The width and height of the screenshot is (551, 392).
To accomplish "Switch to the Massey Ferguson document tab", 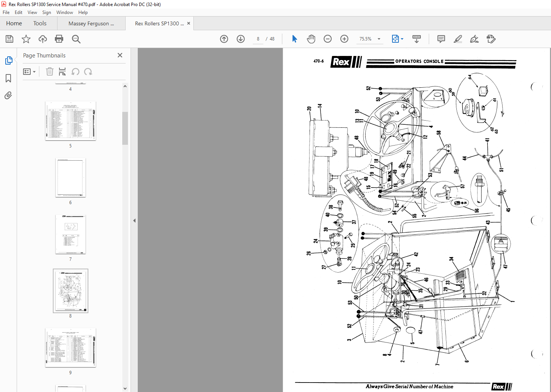I will (x=91, y=23).
